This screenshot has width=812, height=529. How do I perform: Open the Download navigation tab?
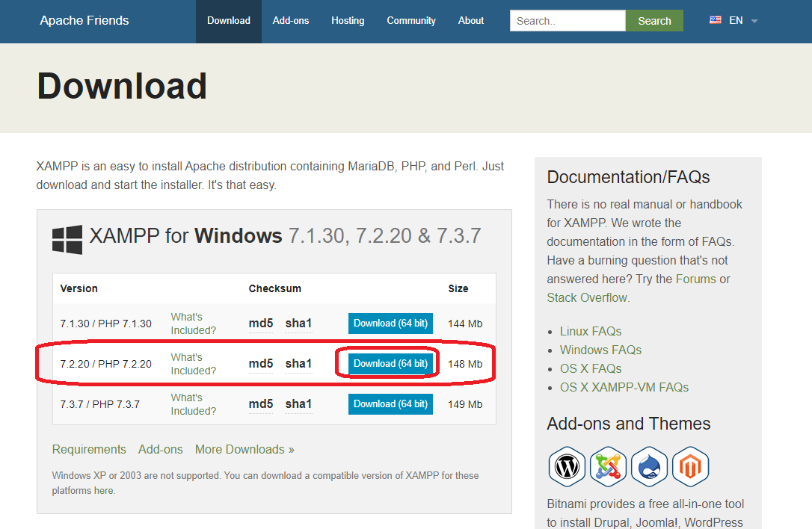(228, 21)
